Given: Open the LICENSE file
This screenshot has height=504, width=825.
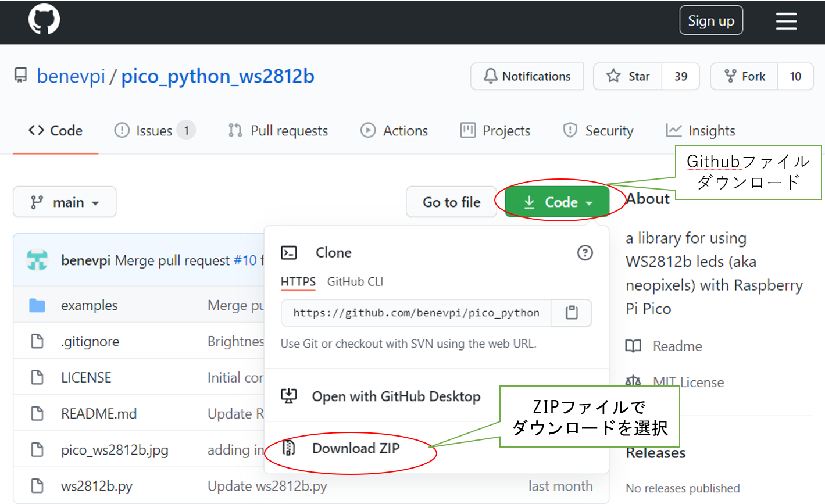Looking at the screenshot, I should pyautogui.click(x=86, y=377).
